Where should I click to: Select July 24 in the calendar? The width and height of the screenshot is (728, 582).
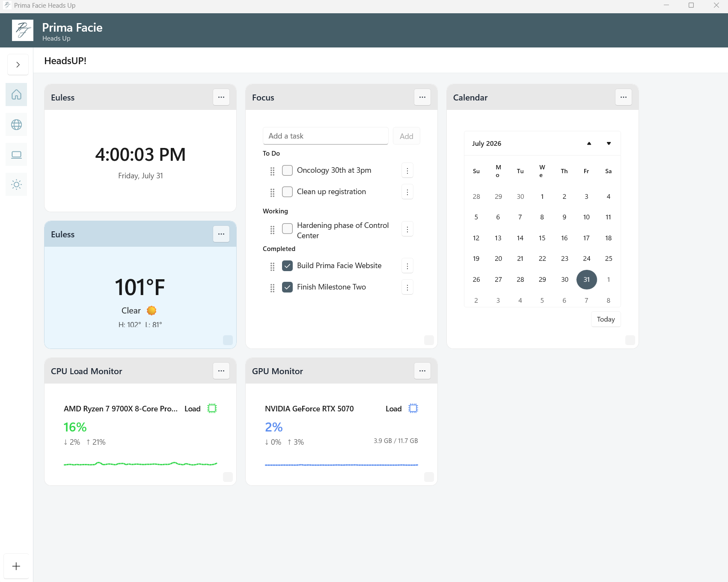point(587,259)
